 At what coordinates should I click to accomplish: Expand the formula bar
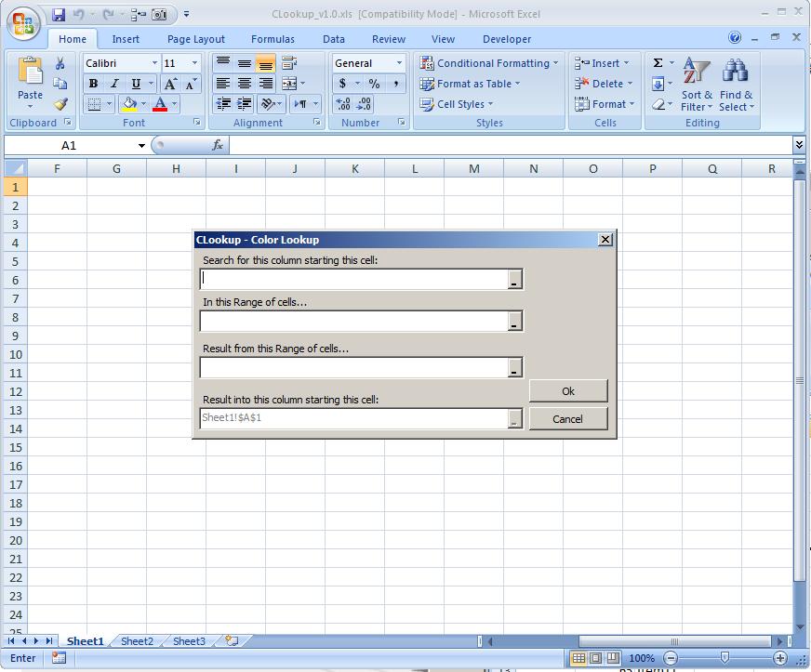click(799, 145)
